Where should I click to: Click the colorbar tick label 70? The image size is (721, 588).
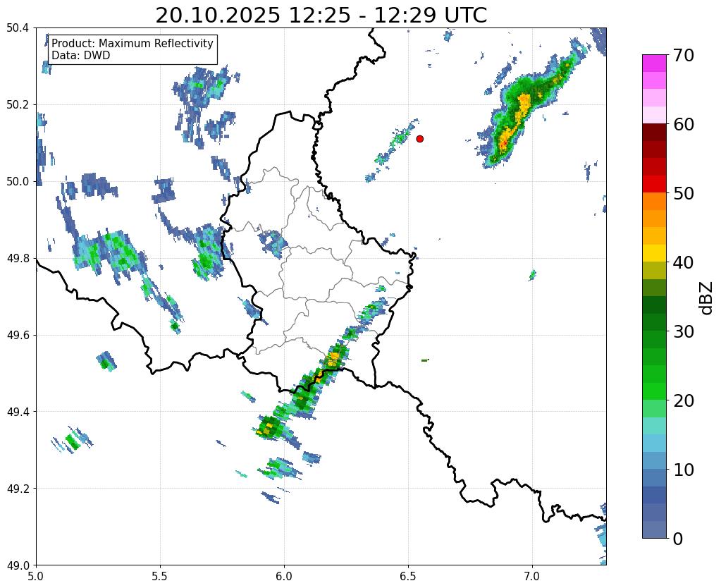683,55
